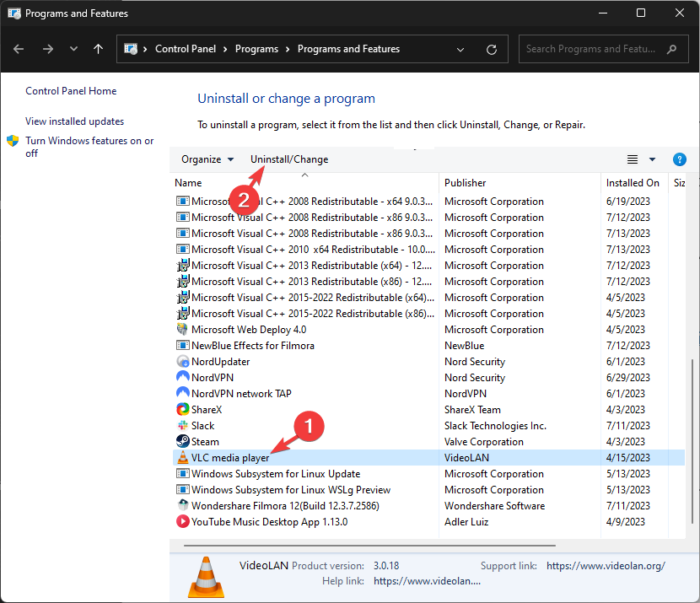Image resolution: width=700 pixels, height=603 pixels.
Task: Click the Programs and Features title bar icon
Action: pos(13,13)
